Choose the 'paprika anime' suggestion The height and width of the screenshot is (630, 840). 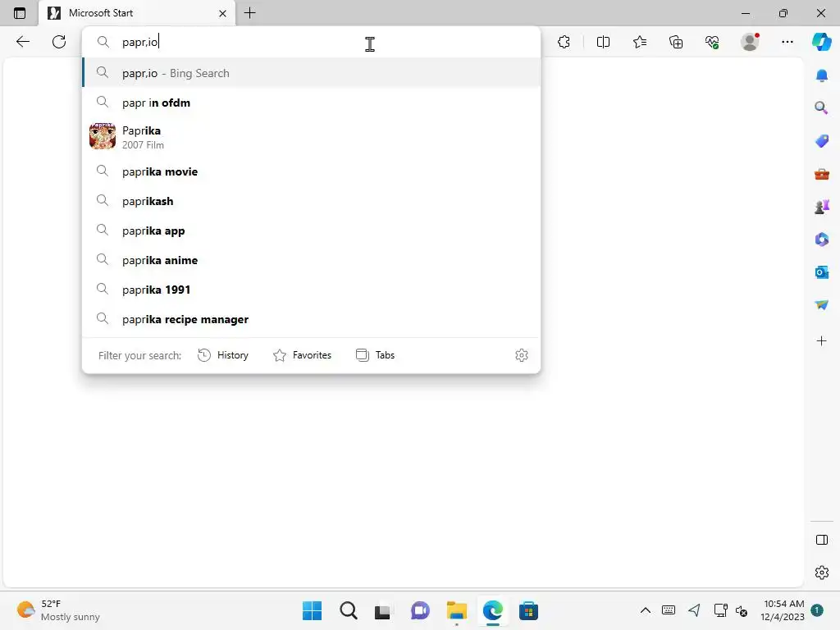[311, 260]
